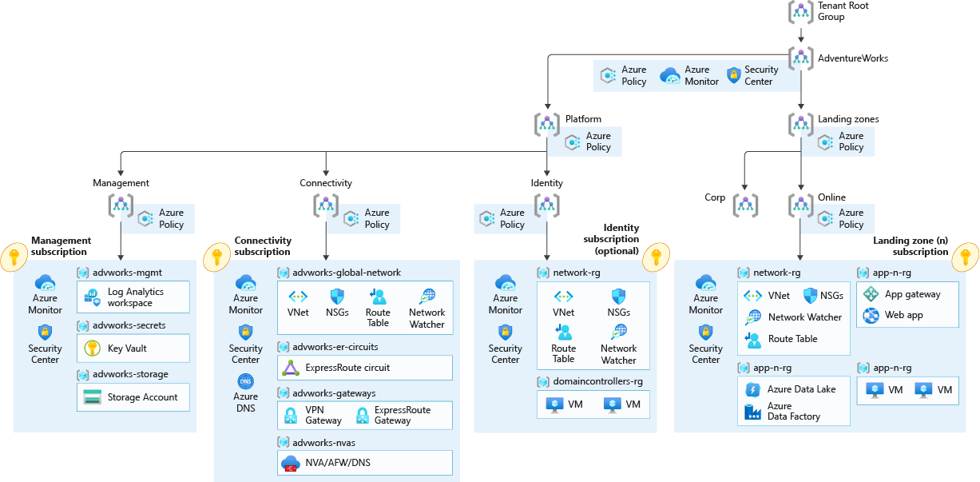Click the "Azure Data Lake" label
The width and height of the screenshot is (980, 482).
click(x=801, y=389)
